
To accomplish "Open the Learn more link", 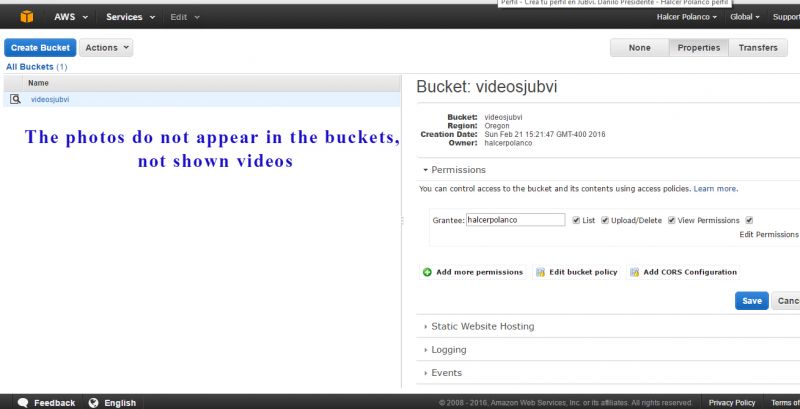I will click(x=715, y=189).
